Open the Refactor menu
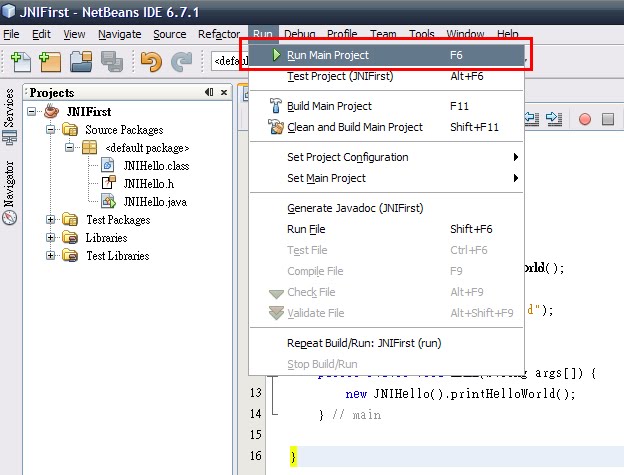The width and height of the screenshot is (624, 475). pyautogui.click(x=219, y=34)
